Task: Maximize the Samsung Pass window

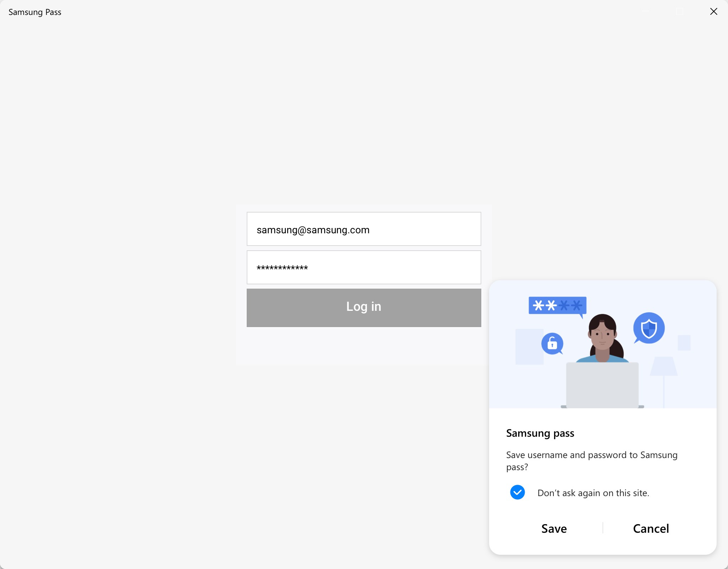Action: (x=680, y=12)
